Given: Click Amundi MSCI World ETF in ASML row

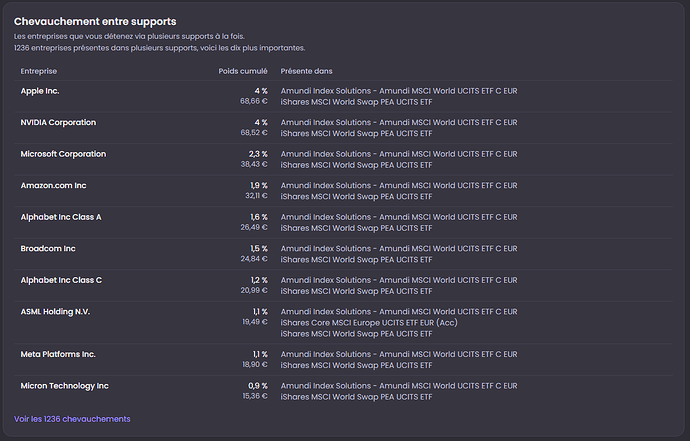Looking at the screenshot, I should coord(399,312).
